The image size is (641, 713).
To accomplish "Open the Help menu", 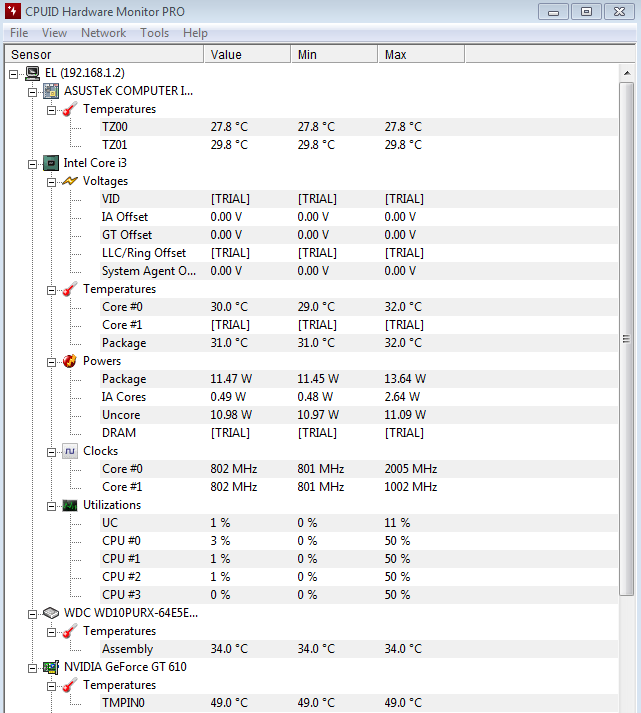I will pos(195,33).
